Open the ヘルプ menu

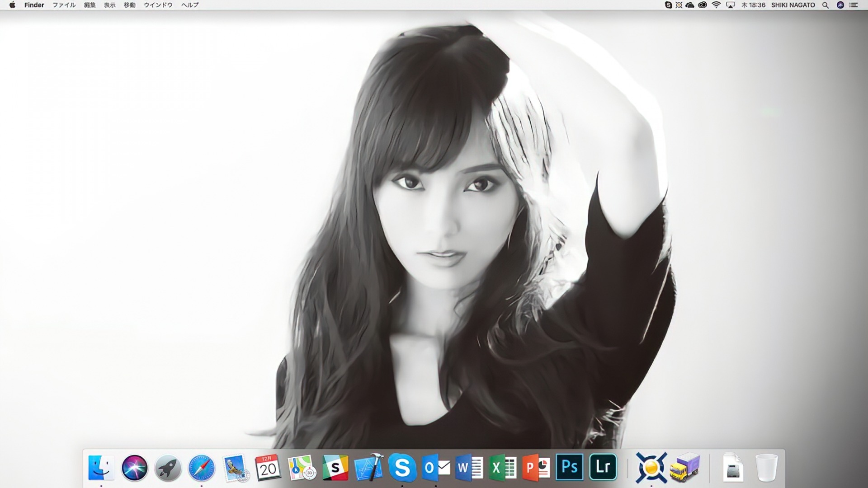click(x=189, y=5)
